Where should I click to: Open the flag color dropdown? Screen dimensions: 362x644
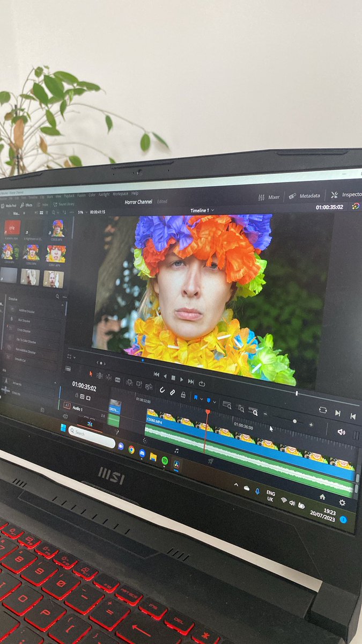pos(201,399)
